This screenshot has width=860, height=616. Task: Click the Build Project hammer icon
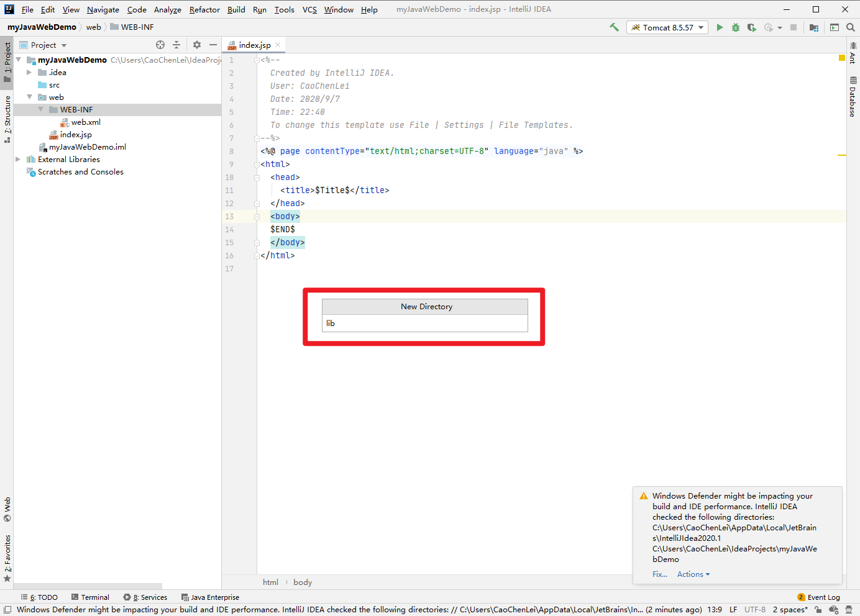pos(614,27)
